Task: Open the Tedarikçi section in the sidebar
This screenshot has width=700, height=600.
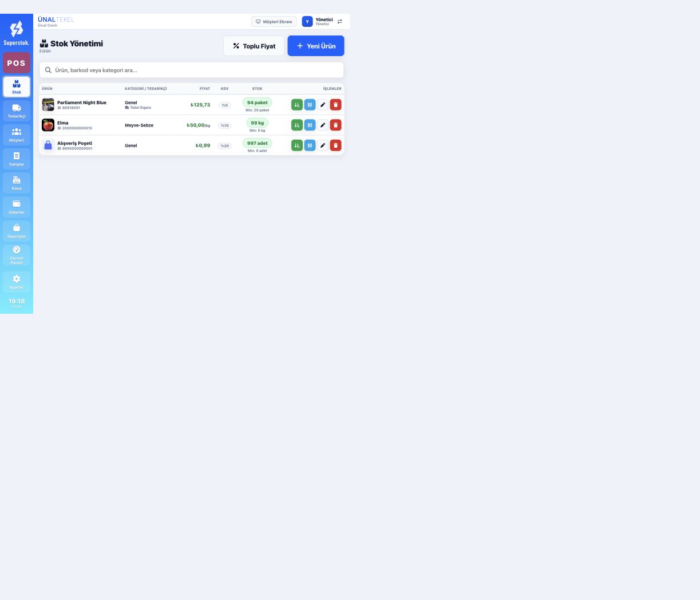Action: tap(17, 110)
